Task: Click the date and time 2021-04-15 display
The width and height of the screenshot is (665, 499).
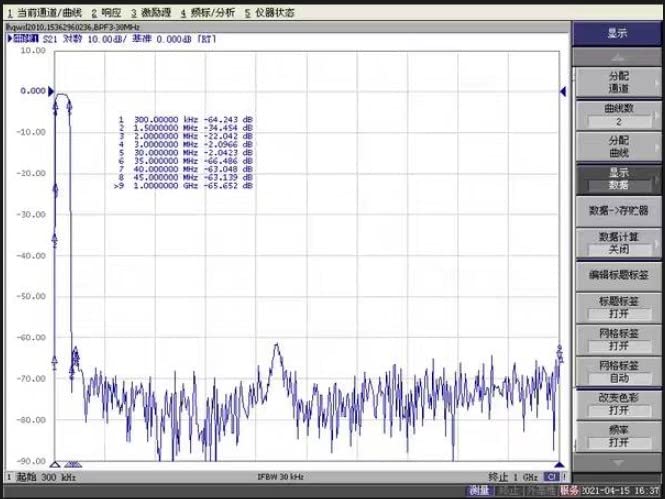Action: pos(621,491)
